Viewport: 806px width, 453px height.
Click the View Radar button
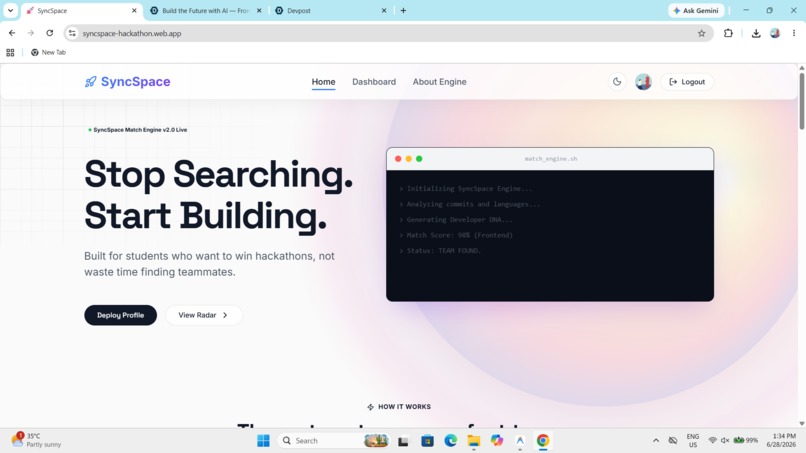click(204, 315)
